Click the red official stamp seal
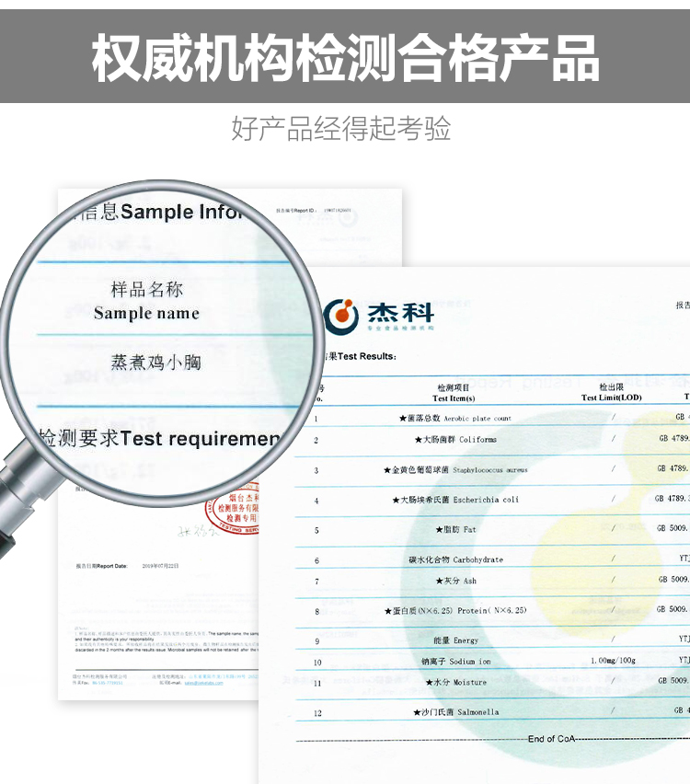Viewport: 690px width, 784px height. coord(235,510)
